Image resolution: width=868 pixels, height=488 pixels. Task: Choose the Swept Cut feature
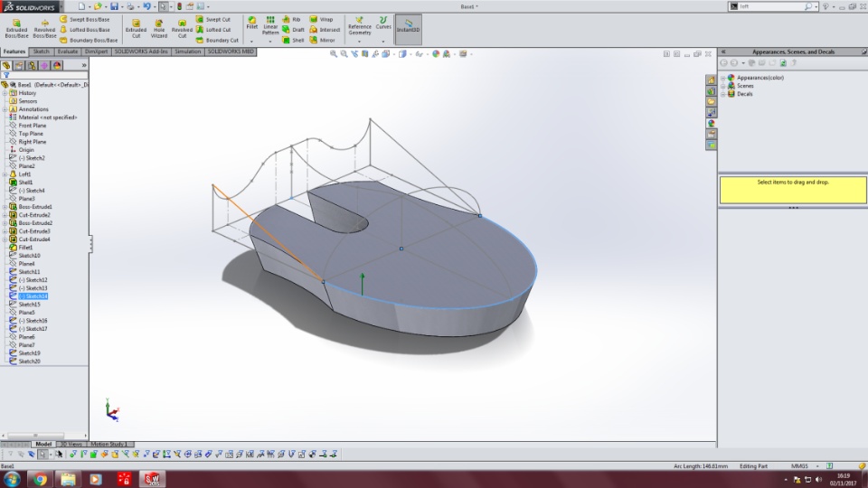tap(213, 19)
